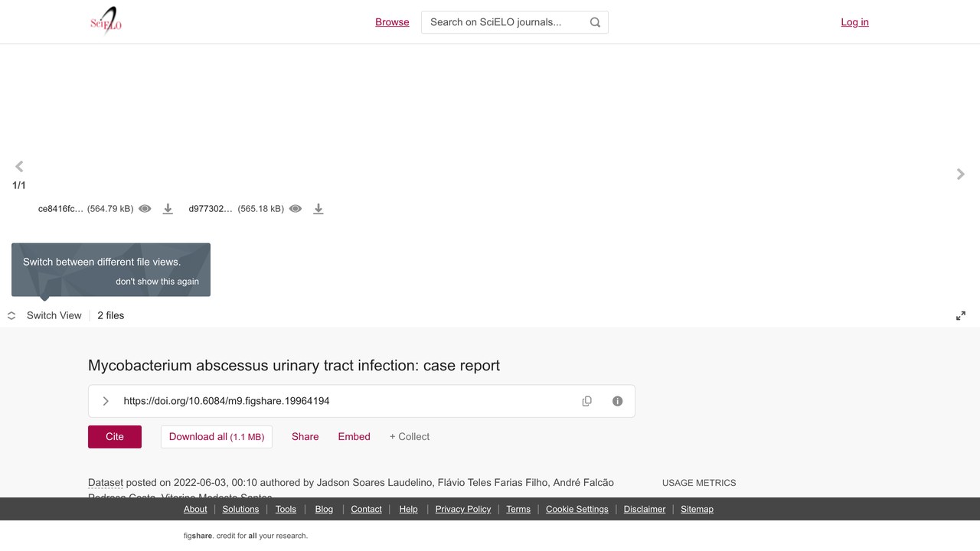The image size is (980, 551).
Task: Toggle Switch View for files
Action: [x=44, y=315]
